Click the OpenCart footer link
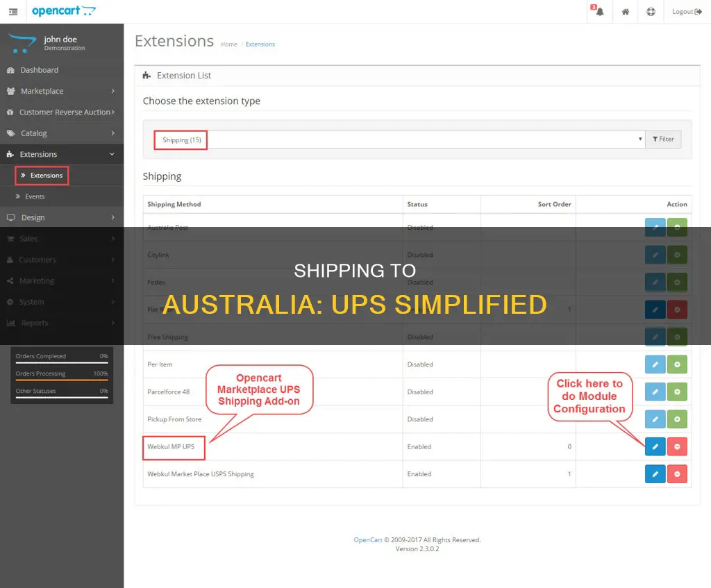 click(x=368, y=540)
